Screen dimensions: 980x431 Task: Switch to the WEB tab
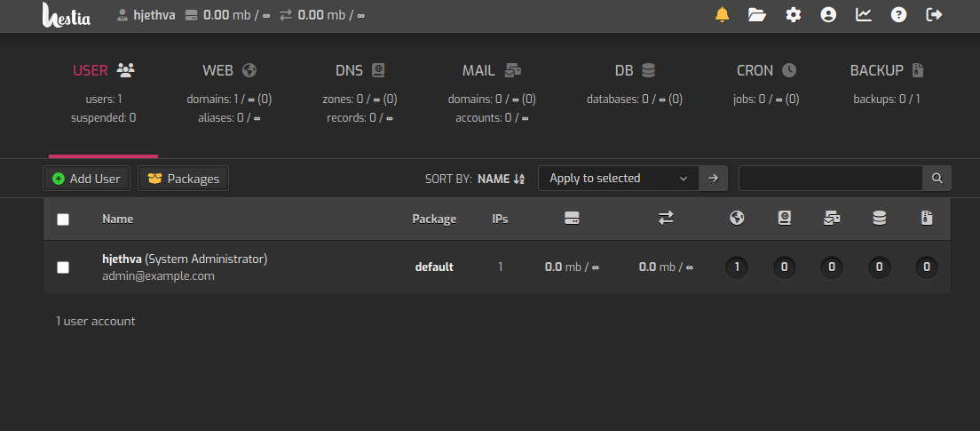tap(229, 70)
